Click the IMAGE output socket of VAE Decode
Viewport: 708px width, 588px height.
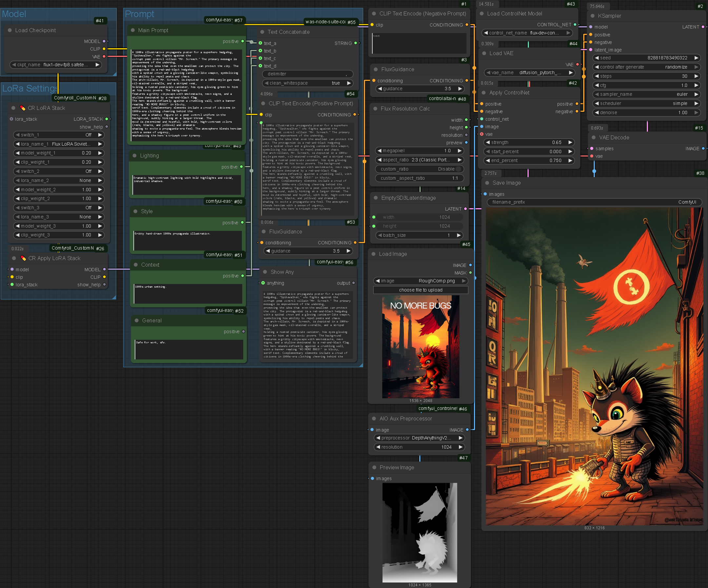click(703, 149)
